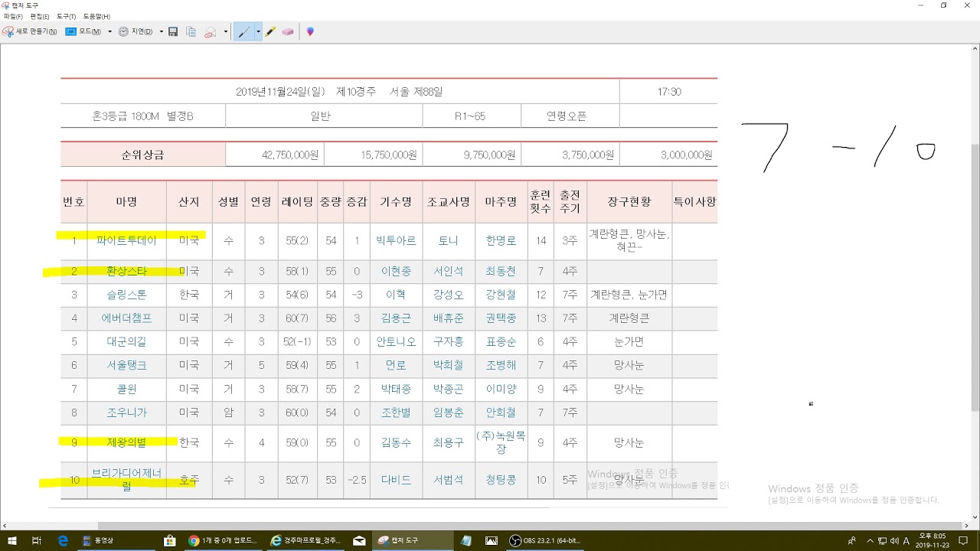980x551 pixels.
Task: Select the pink Eraser tool
Action: point(288,32)
